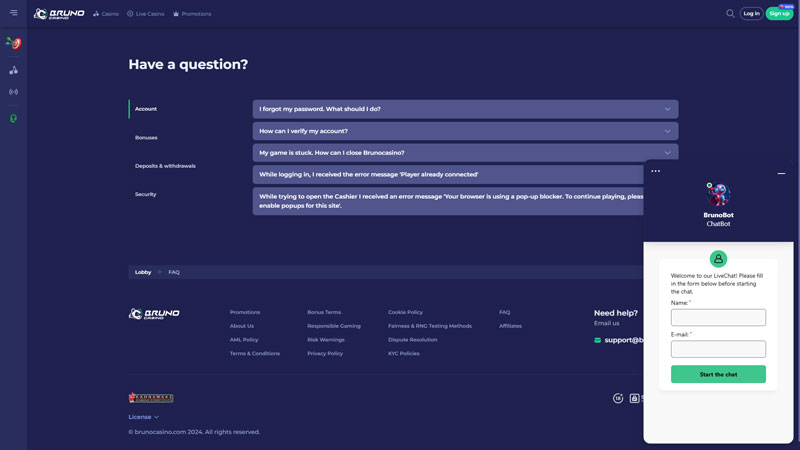Go to Lobby via breadcrumb
800x450 pixels.
[143, 272]
